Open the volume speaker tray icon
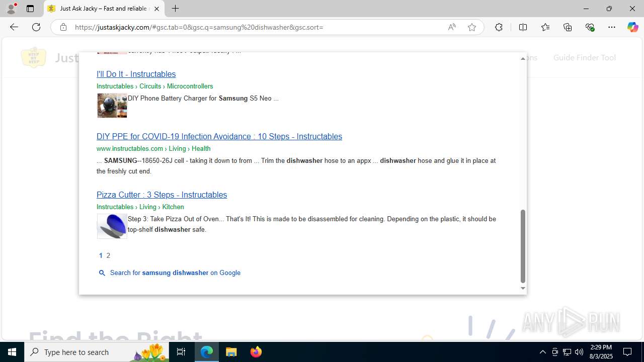The width and height of the screenshot is (644, 362). (579, 352)
